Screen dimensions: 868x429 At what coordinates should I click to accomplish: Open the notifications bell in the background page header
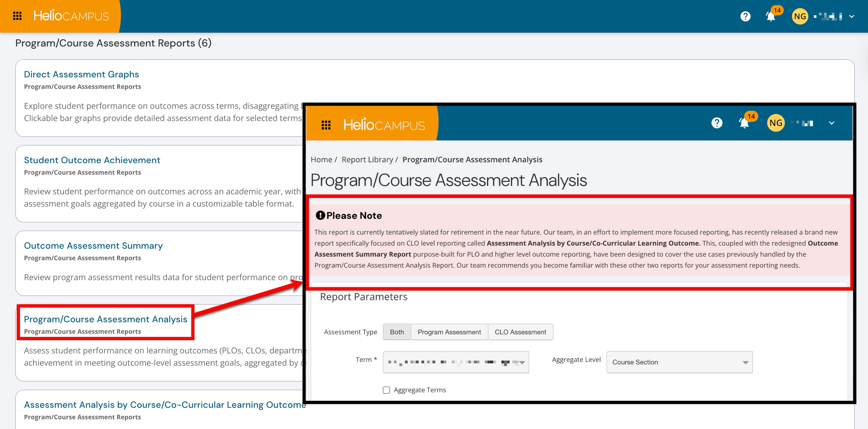[x=771, y=16]
